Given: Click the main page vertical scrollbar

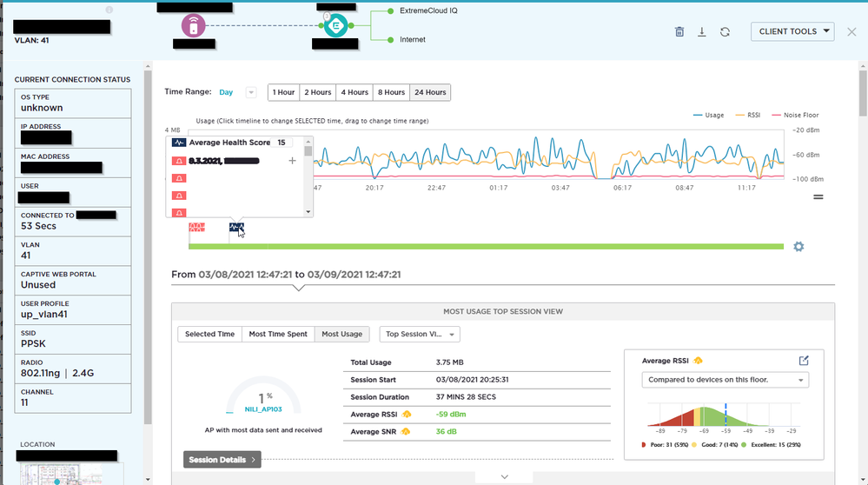Looking at the screenshot, I should [863, 93].
